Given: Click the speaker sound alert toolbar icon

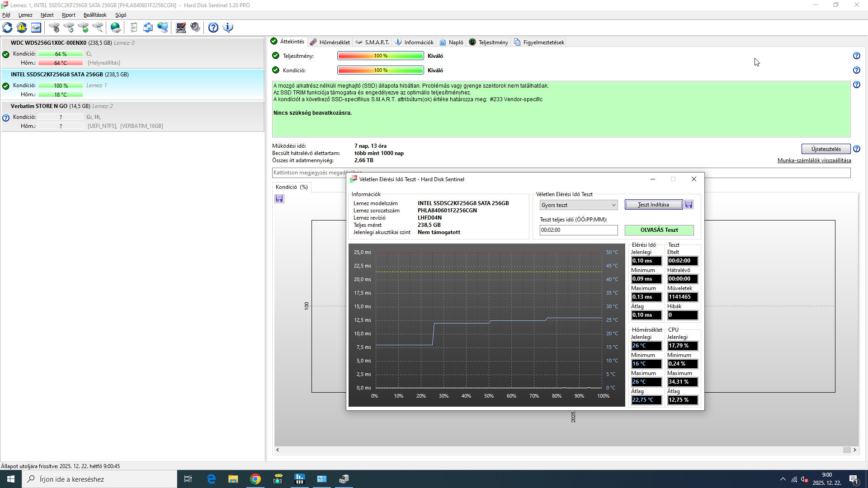Looking at the screenshot, I should (x=195, y=28).
